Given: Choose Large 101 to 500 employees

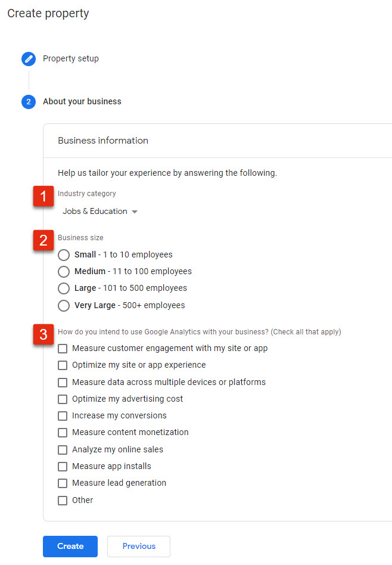Looking at the screenshot, I should click(x=64, y=288).
